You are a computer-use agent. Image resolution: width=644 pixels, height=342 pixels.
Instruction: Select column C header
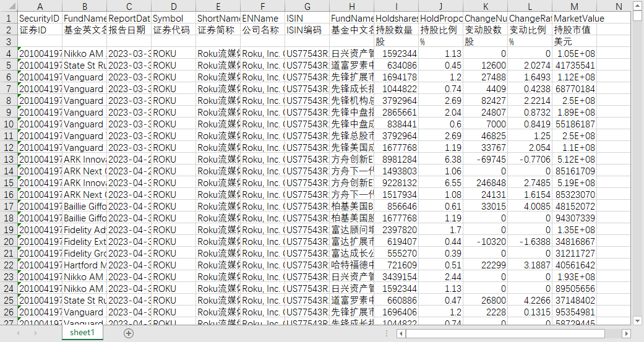coord(129,6)
